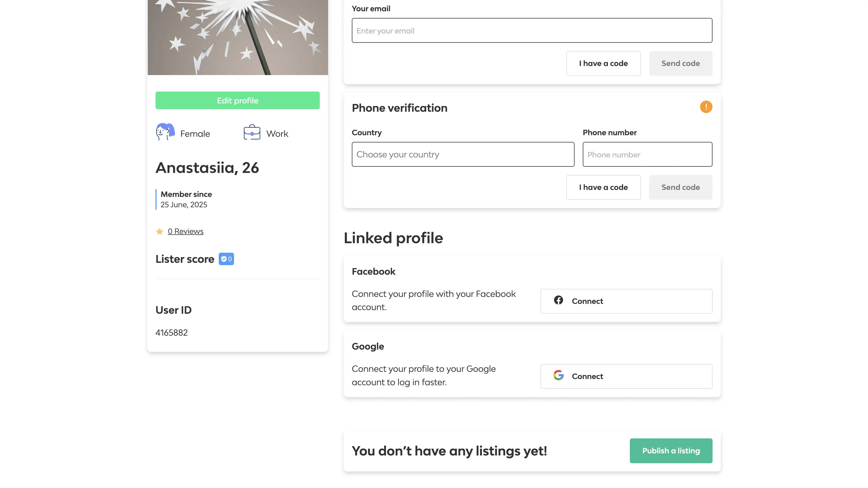Connect profile with Google account
Image resolution: width=868 pixels, height=488 pixels.
click(626, 376)
